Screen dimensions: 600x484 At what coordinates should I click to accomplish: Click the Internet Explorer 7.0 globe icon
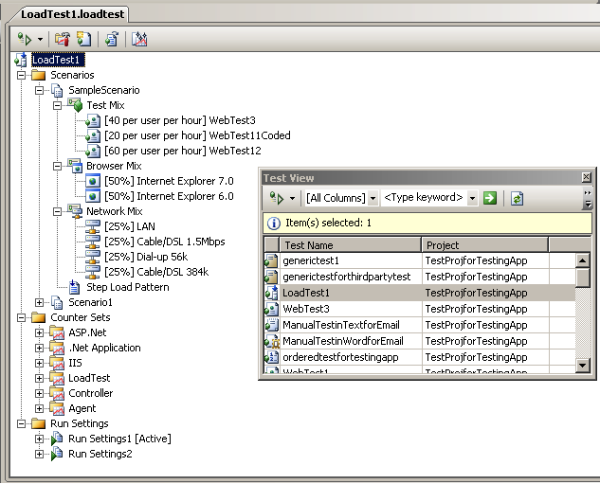click(x=93, y=181)
